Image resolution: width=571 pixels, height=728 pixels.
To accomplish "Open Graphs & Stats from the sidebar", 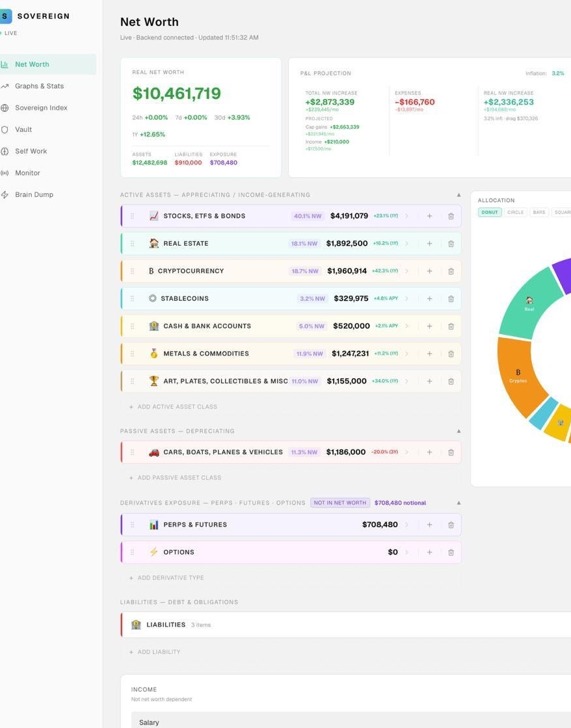I will (39, 86).
